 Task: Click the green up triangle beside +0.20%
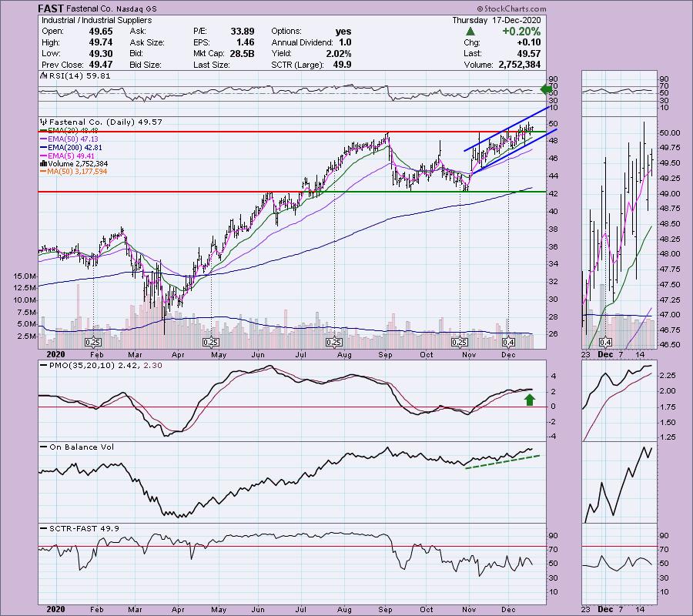470,32
